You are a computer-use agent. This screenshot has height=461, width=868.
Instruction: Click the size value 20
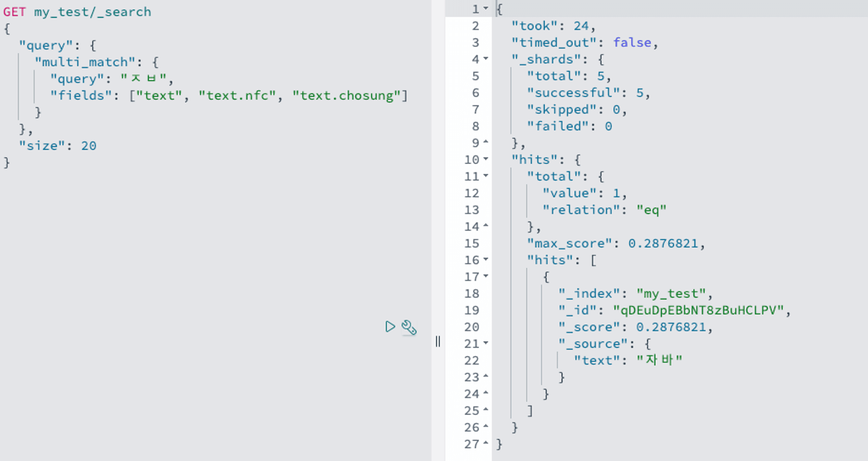[x=89, y=146]
